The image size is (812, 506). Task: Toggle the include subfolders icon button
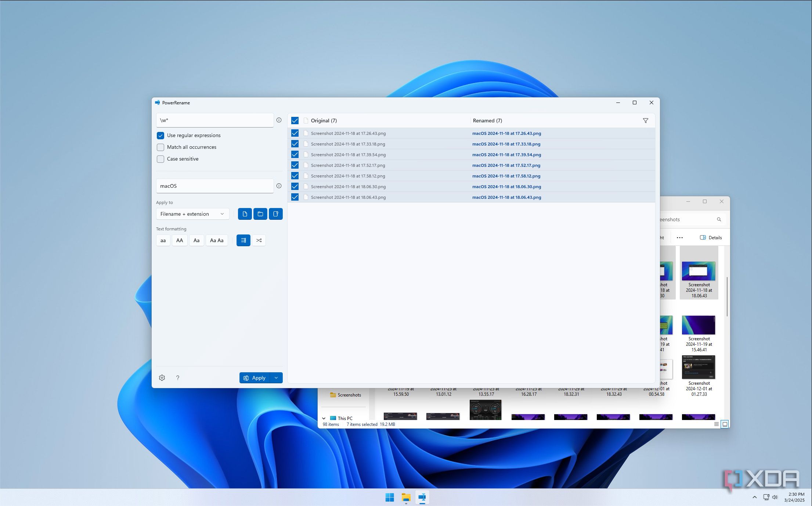(275, 214)
